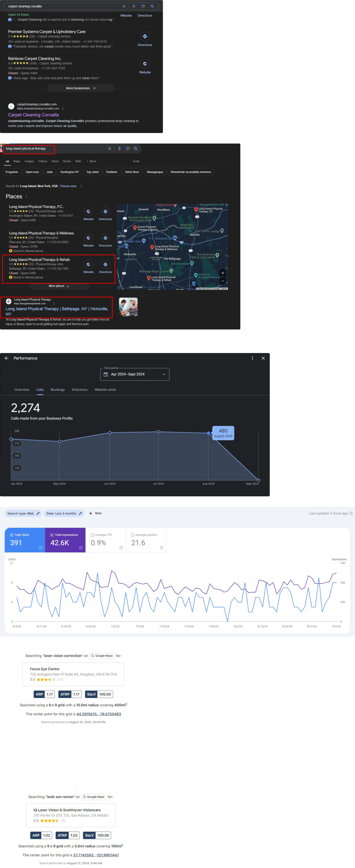Screen dimensions: 355x868
Task: Open website icon for Physical Therapy & Wellness
Action: coord(88,238)
